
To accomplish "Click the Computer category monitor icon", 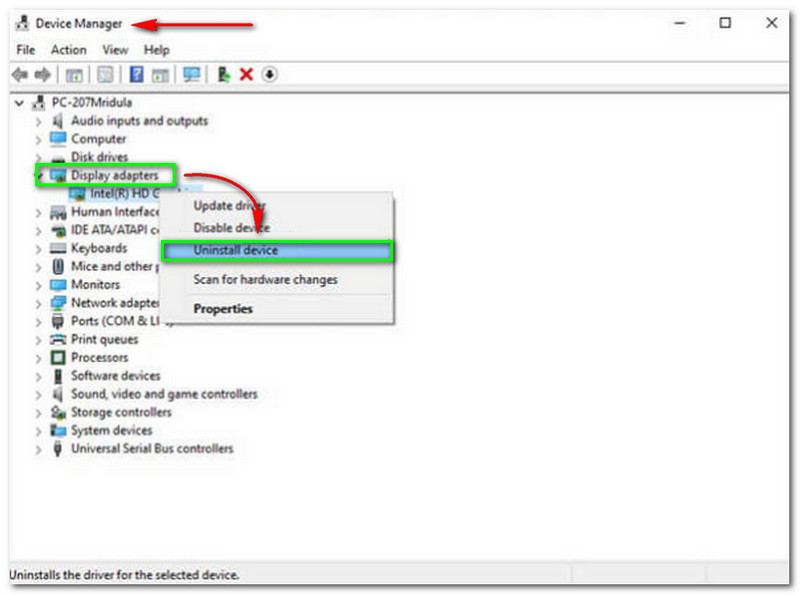I will point(58,139).
